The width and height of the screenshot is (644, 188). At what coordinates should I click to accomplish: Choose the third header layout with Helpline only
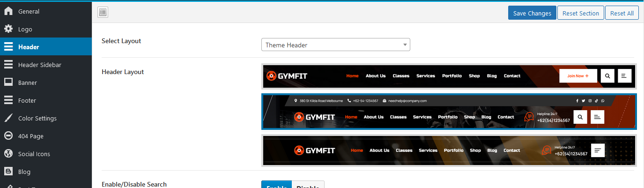point(449,150)
